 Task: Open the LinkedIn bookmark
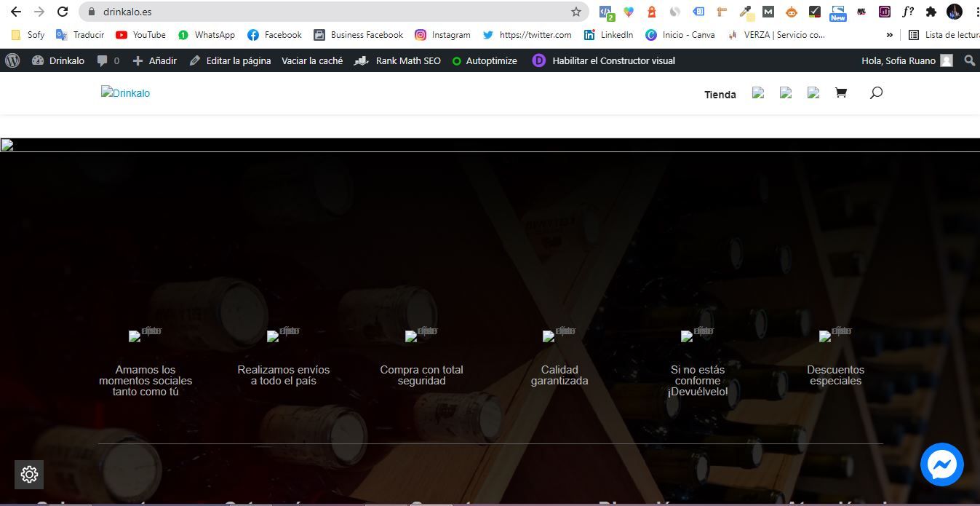(608, 34)
